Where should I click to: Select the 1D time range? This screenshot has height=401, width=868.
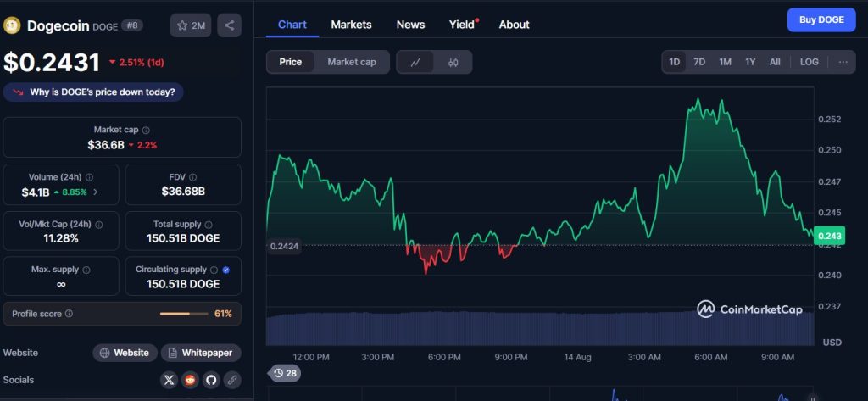(x=674, y=62)
